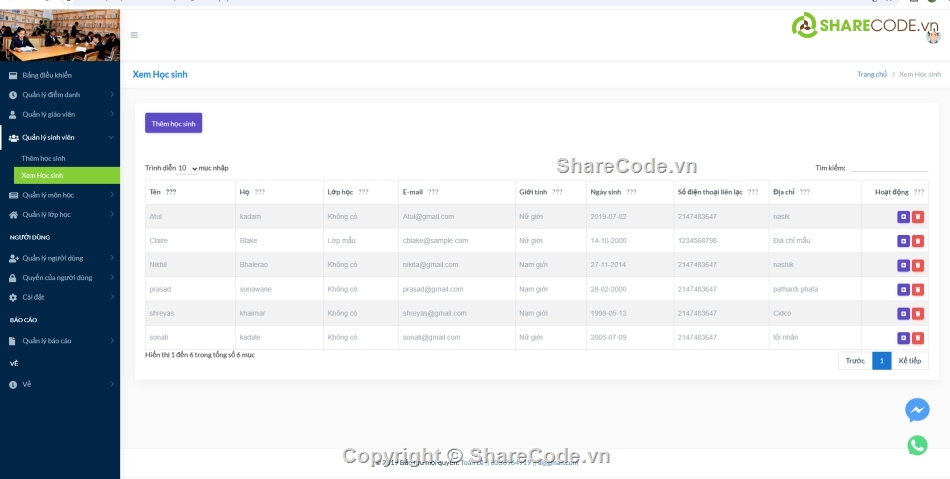Click the purple edit icon in Atul's row
The image size is (950, 479).
[x=903, y=217]
